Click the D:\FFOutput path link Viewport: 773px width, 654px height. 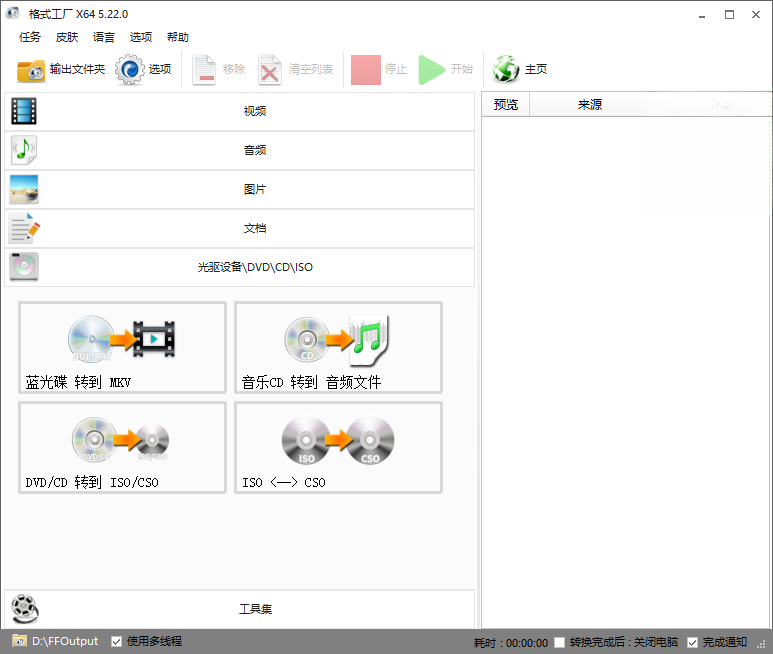point(65,641)
